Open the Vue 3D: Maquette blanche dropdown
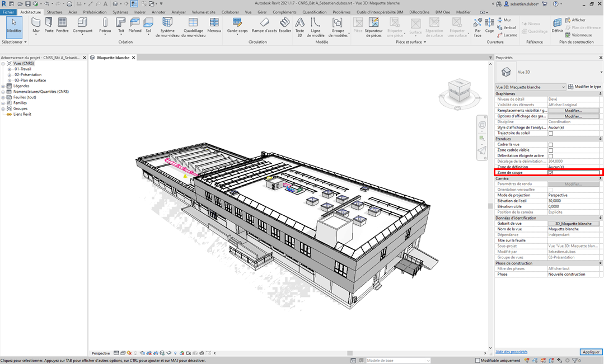Image resolution: width=604 pixels, height=364 pixels. [530, 87]
